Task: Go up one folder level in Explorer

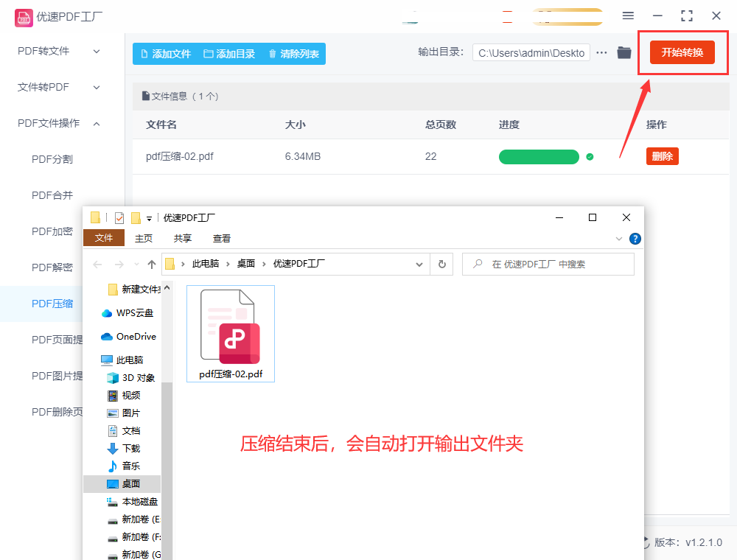Action: click(x=151, y=265)
